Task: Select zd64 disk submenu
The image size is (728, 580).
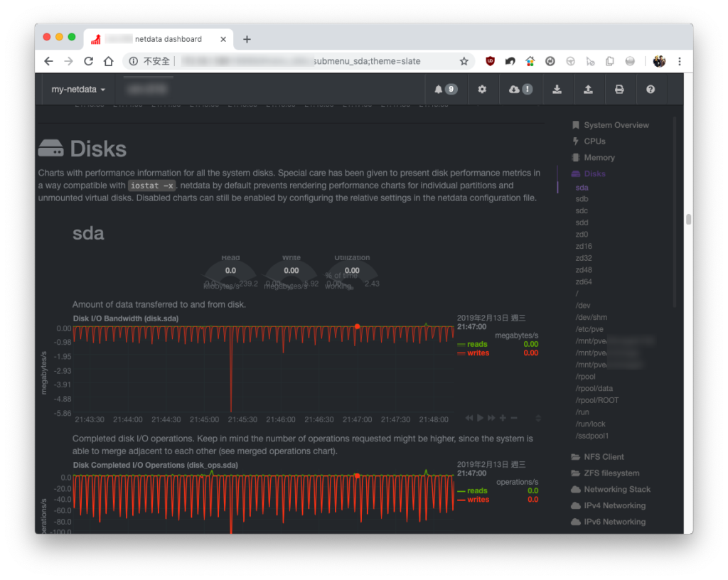Action: click(584, 282)
